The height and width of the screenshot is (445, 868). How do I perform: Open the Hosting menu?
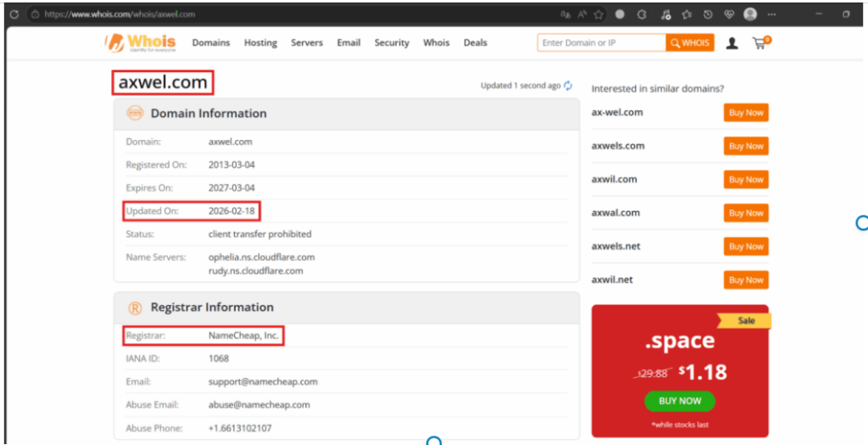pyautogui.click(x=261, y=42)
